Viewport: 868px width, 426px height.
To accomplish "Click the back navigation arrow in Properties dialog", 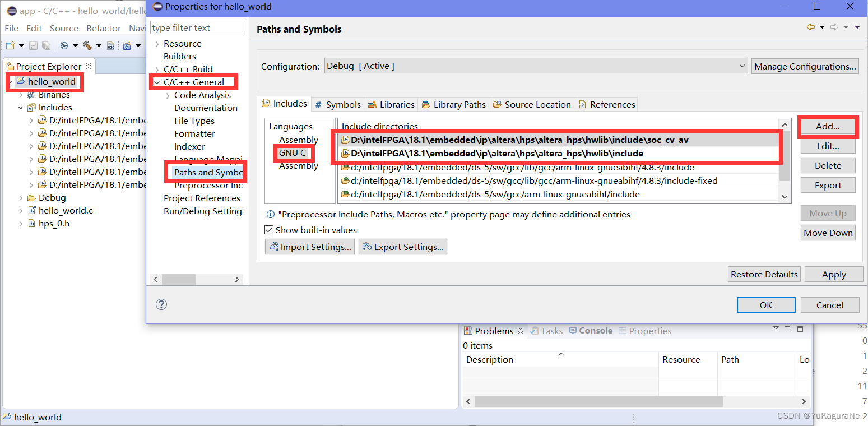I will 810,27.
